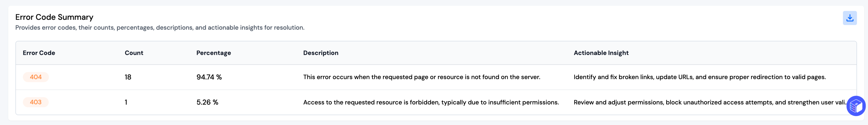
Task: Select the Count column header
Action: point(134,53)
